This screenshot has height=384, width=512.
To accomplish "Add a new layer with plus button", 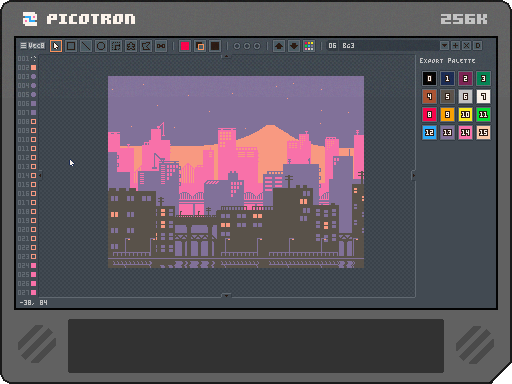I will click(x=455, y=46).
